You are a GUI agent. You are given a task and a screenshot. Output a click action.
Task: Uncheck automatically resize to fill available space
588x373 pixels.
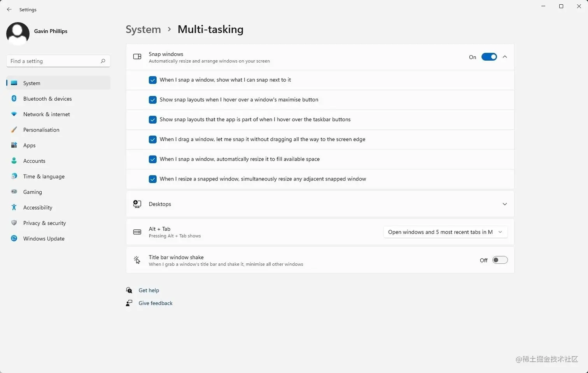(x=153, y=159)
